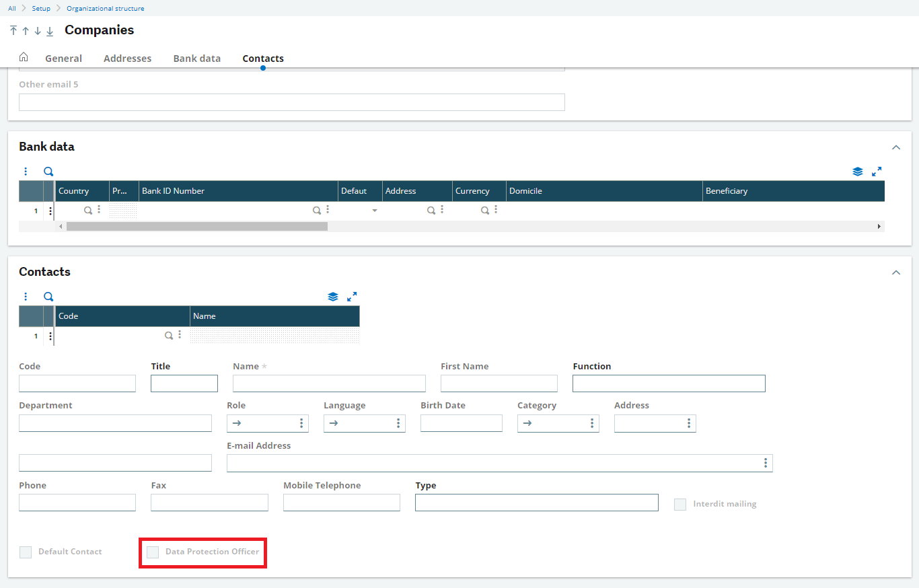Click Bank data horizontal scrollbar thumb

click(197, 227)
